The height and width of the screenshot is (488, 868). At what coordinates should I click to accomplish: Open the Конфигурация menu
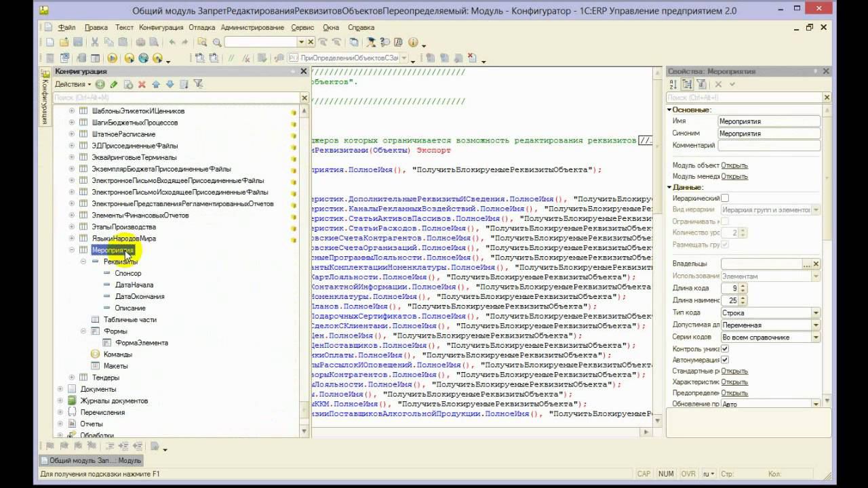point(161,28)
